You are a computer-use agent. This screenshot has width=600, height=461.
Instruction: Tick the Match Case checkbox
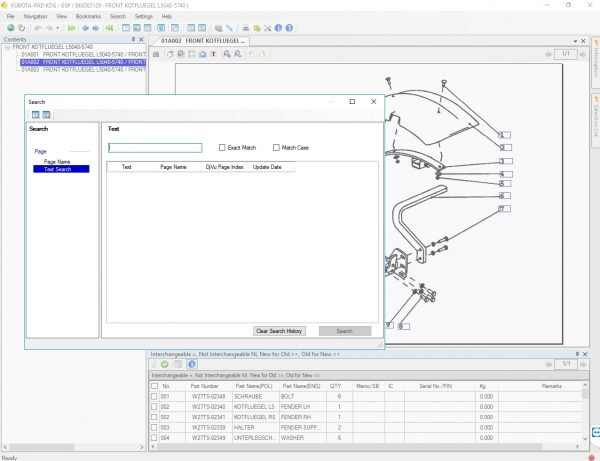pyautogui.click(x=277, y=147)
